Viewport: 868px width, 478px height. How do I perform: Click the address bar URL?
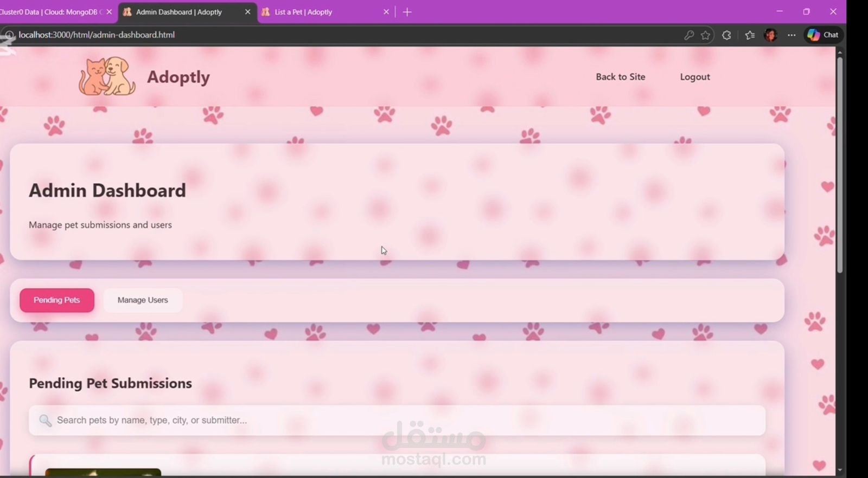(x=97, y=35)
